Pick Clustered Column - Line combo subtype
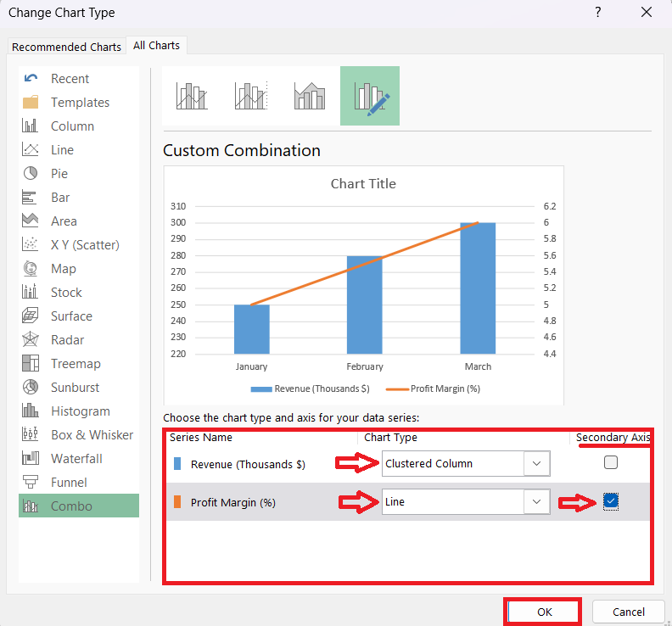The width and height of the screenshot is (672, 626). tap(192, 96)
